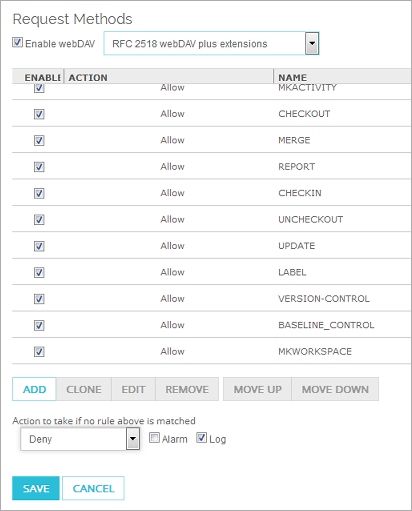Select the CHECKOUT method name
Screen dimensions: 412x511
(x=304, y=114)
